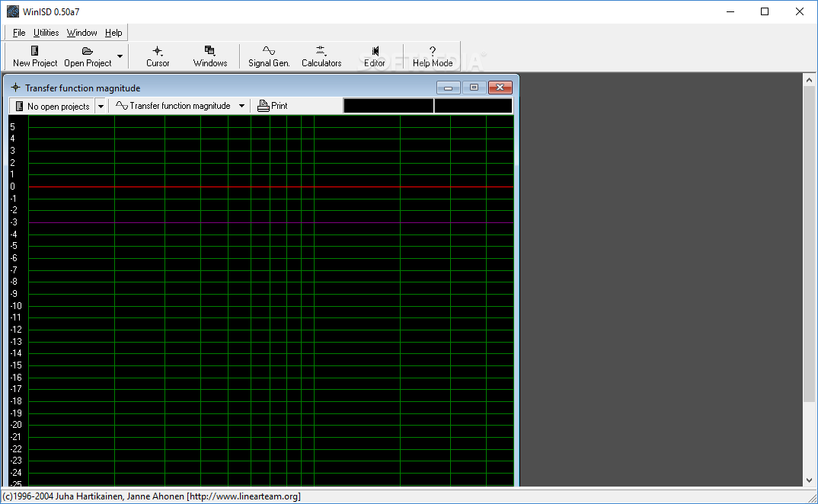This screenshot has height=504, width=818.
Task: Open the Help menu
Action: point(113,33)
